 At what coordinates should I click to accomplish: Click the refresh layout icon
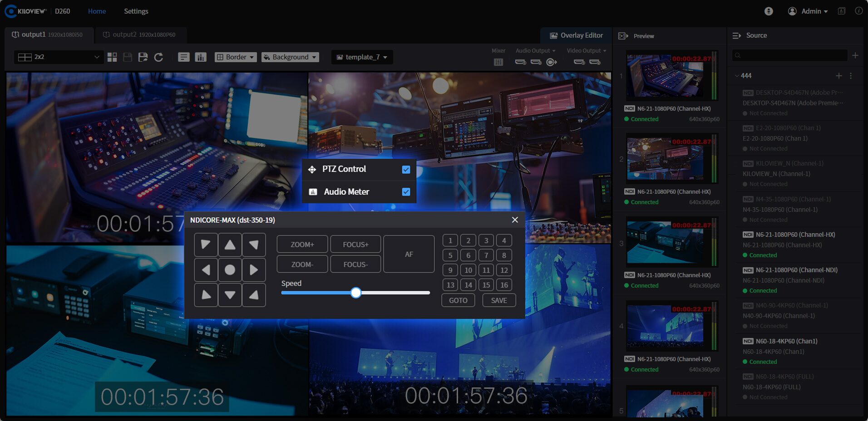(158, 57)
